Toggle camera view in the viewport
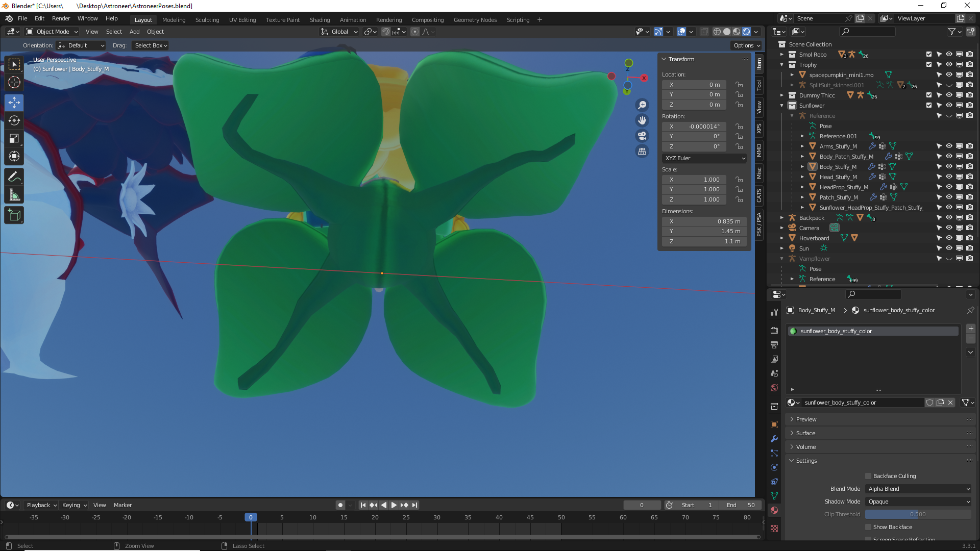The height and width of the screenshot is (551, 980). (x=642, y=136)
